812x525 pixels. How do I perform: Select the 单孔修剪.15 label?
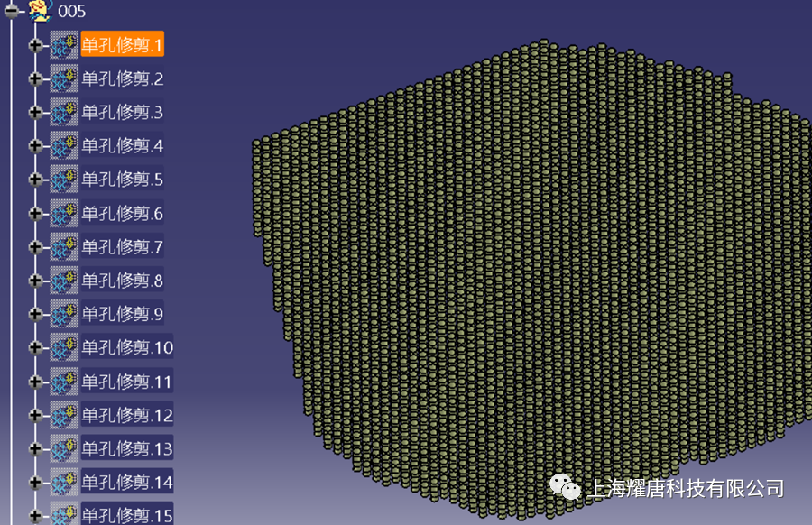point(127,513)
